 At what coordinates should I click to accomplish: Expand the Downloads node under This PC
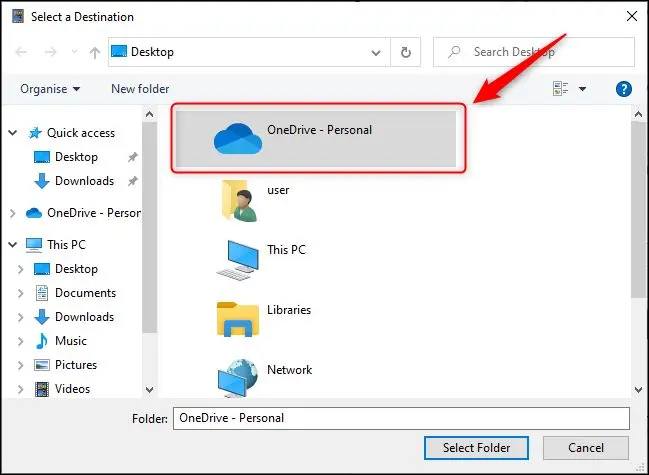tap(20, 317)
